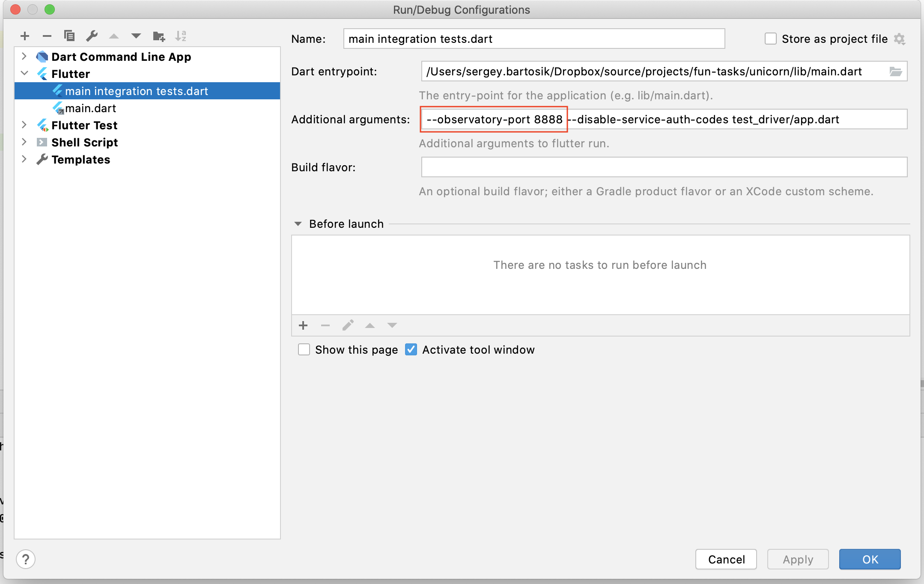Expand the Dart Command Line App group

tap(24, 56)
